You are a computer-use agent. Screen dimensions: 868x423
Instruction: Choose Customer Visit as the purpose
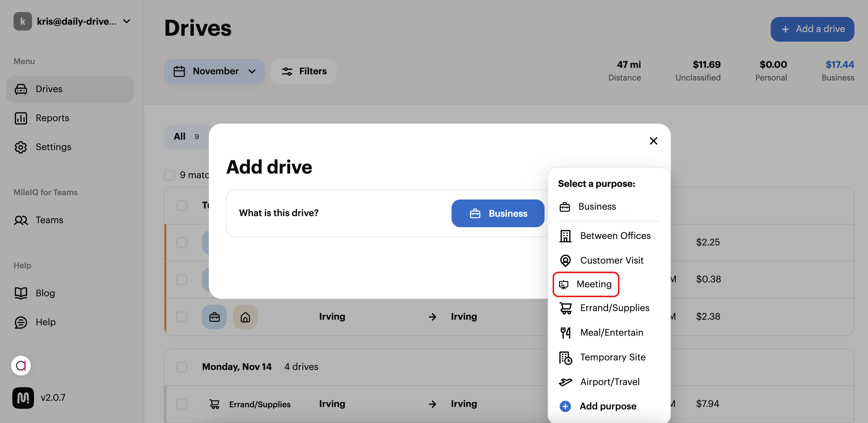coord(612,260)
